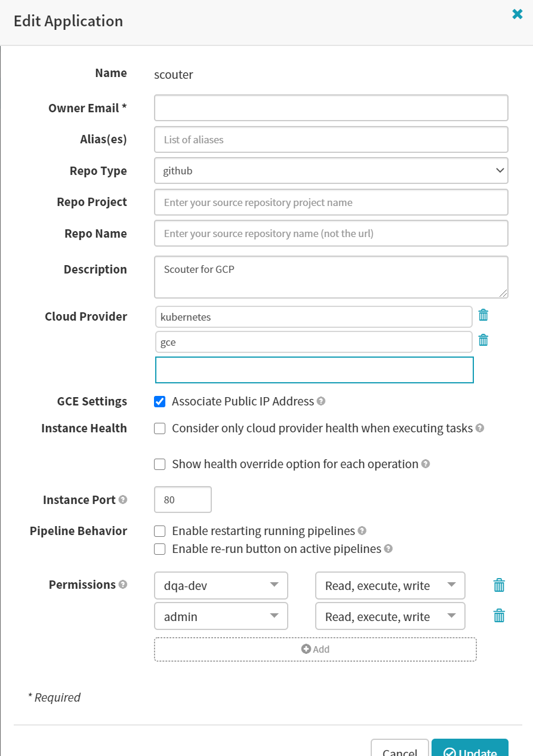Open the Repo Type dropdown
This screenshot has height=756, width=533.
pos(331,170)
